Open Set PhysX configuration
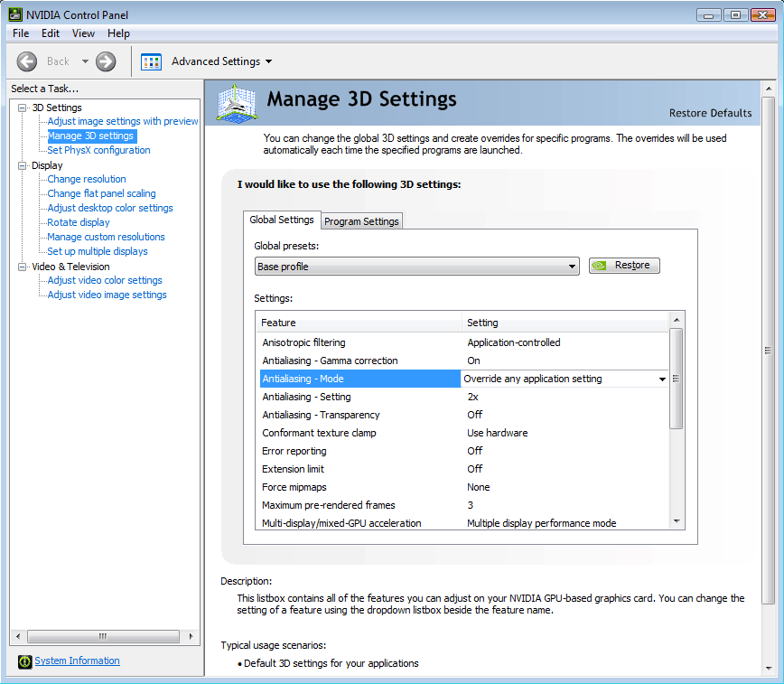Image resolution: width=784 pixels, height=684 pixels. pos(99,150)
